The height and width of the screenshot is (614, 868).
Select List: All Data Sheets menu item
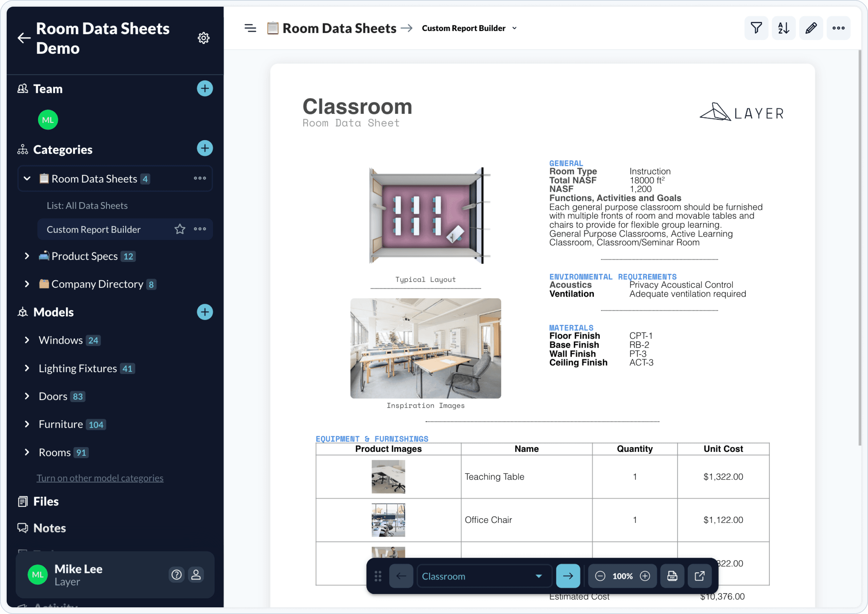tap(86, 205)
